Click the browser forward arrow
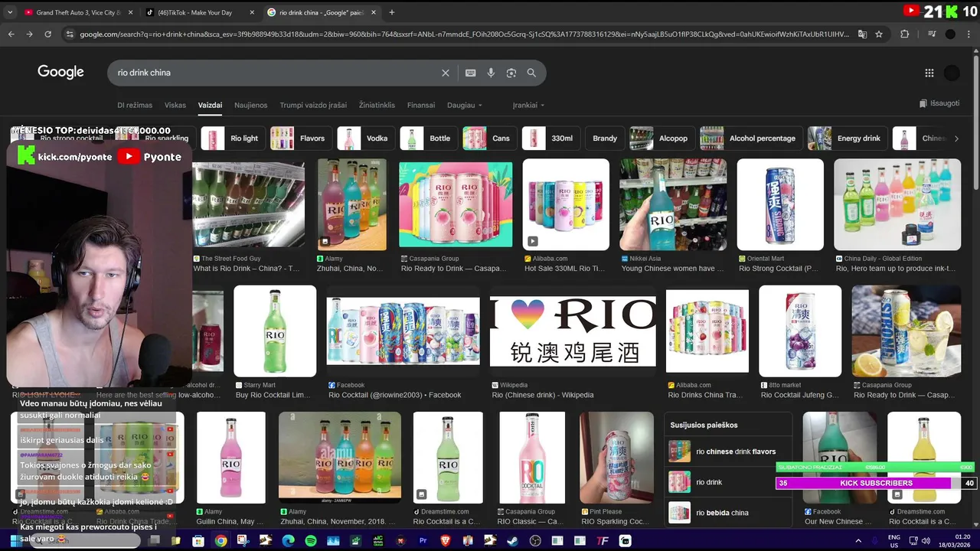 point(29,34)
